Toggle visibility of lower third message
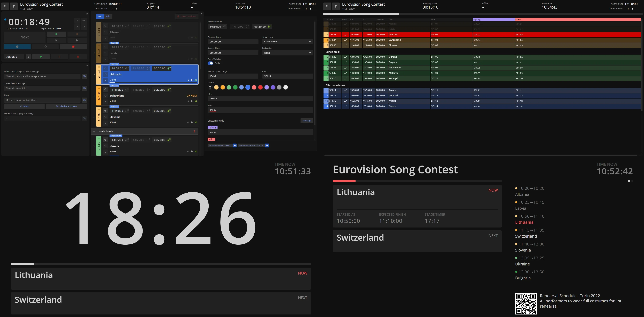The image size is (644, 317). (x=84, y=88)
